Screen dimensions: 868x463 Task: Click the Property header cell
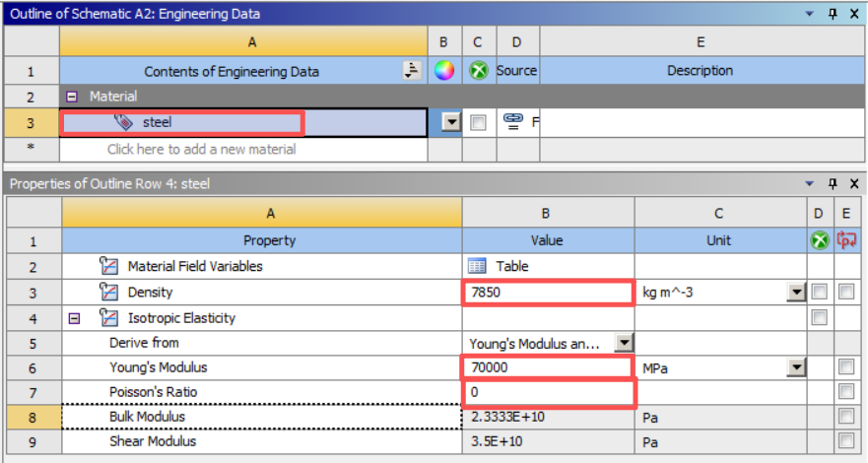point(262,240)
